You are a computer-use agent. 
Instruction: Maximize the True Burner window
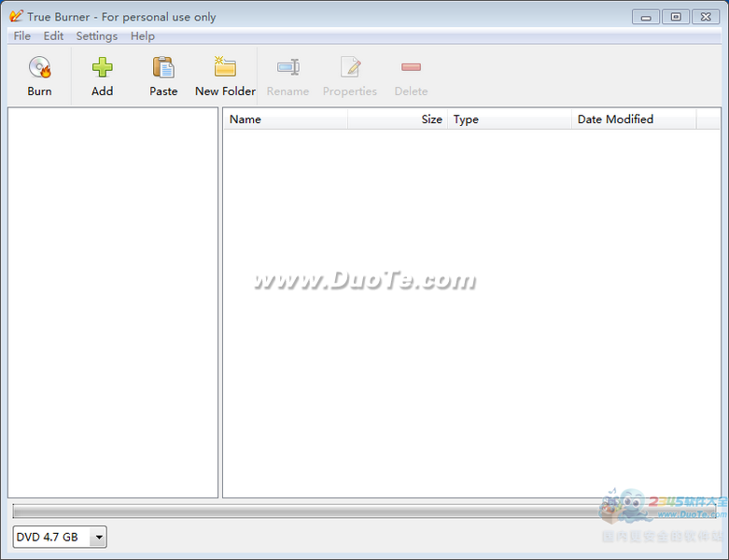coord(676,17)
